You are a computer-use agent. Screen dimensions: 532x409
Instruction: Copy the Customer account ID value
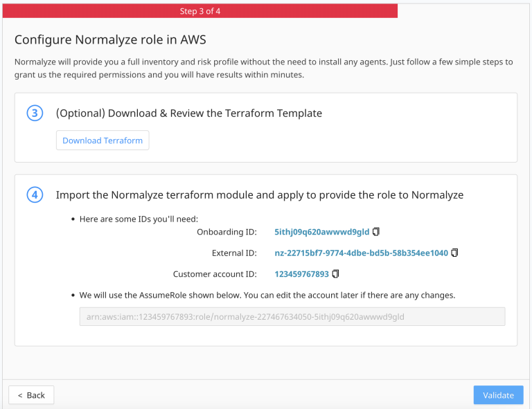pos(336,274)
